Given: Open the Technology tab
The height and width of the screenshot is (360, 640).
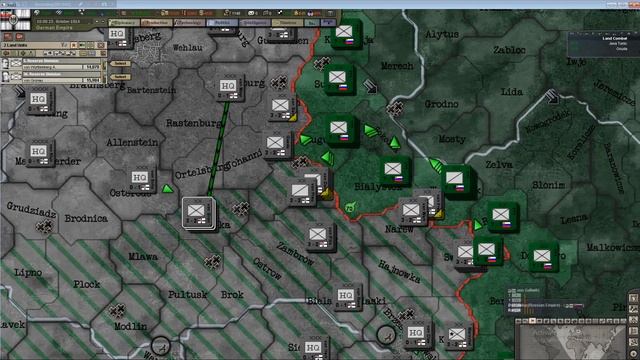Looking at the screenshot, I should coord(189,23).
